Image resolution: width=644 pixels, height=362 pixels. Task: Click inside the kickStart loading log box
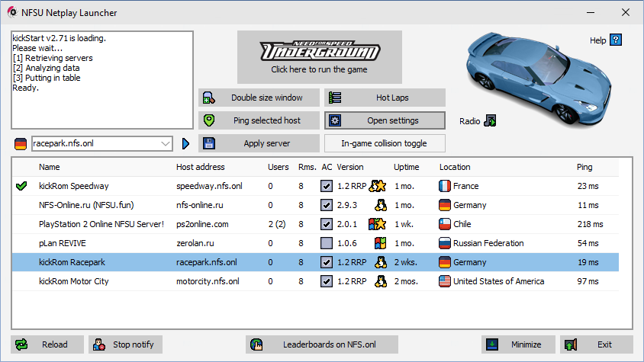[102, 80]
